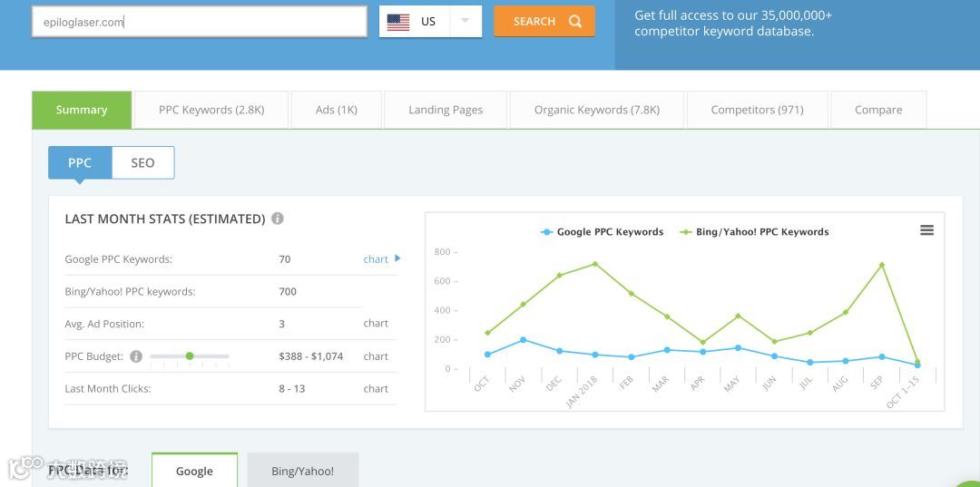Open the Organic Keywords (7.8K) tab
This screenshot has height=487, width=980.
pyautogui.click(x=597, y=110)
